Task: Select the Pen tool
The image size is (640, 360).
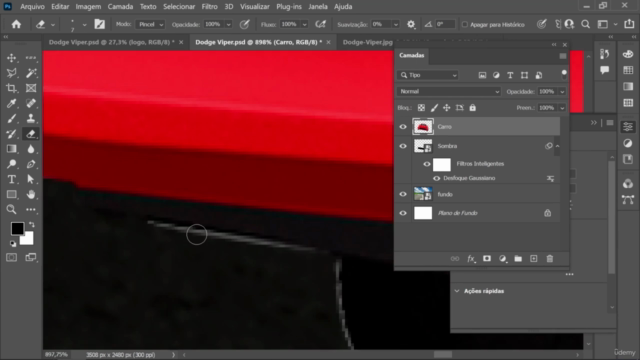Action: pos(31,164)
